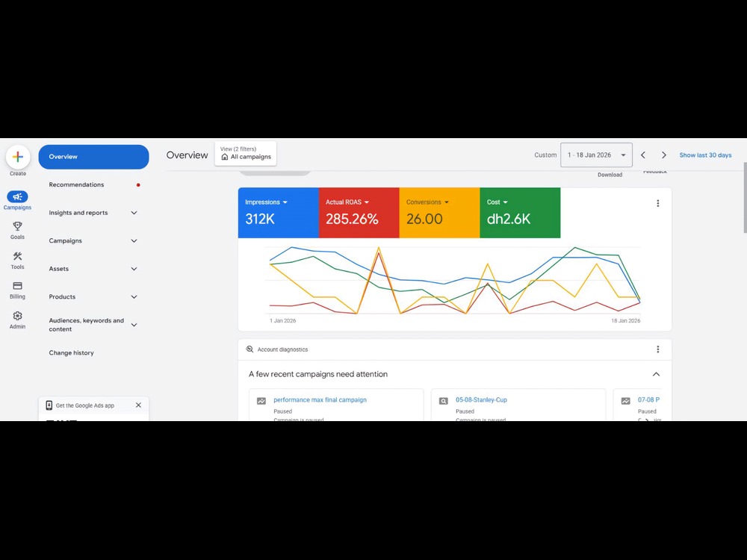Click the Google Ads app phone icon
Viewport: 747px width, 560px height.
point(49,405)
